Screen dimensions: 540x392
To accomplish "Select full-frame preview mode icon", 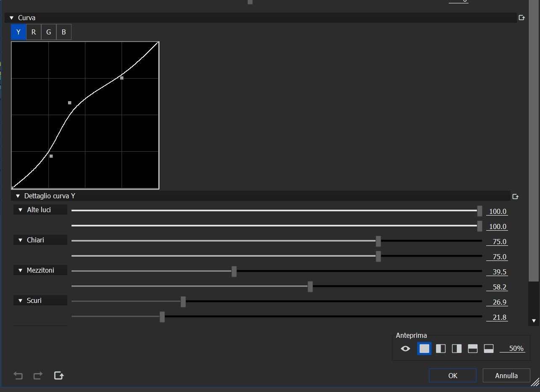I will pos(424,348).
